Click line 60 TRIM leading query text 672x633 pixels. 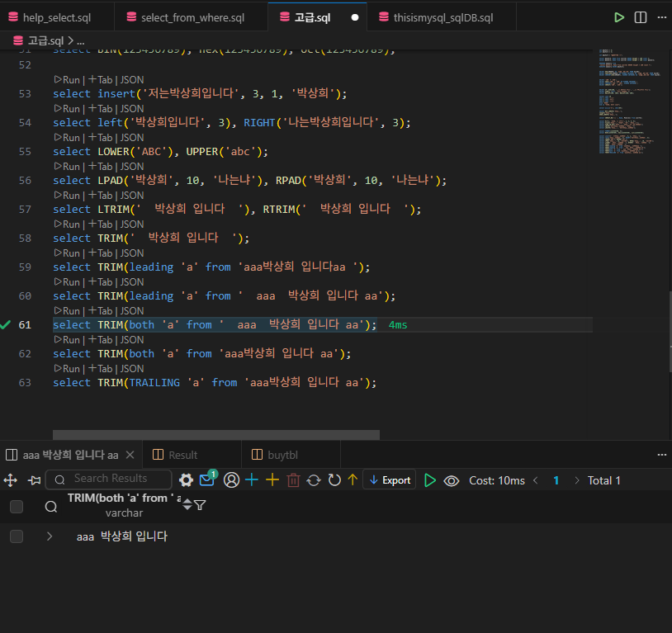pyautogui.click(x=224, y=296)
